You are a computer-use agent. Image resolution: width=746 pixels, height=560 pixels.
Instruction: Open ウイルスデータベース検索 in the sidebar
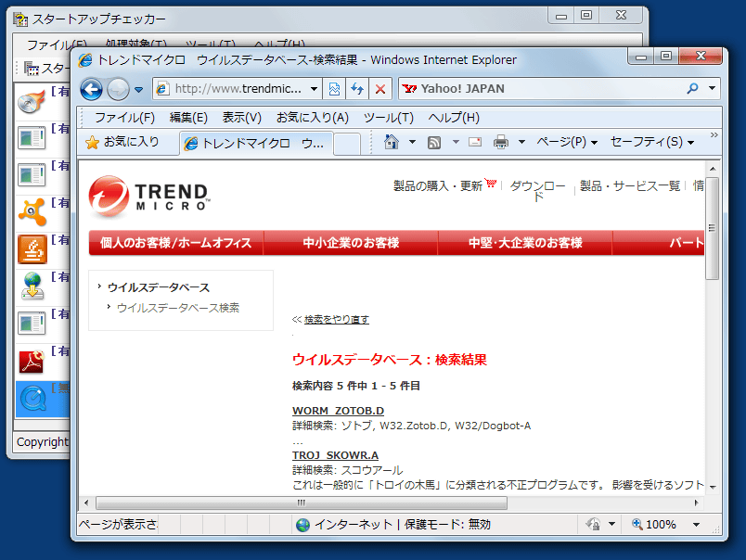click(178, 308)
